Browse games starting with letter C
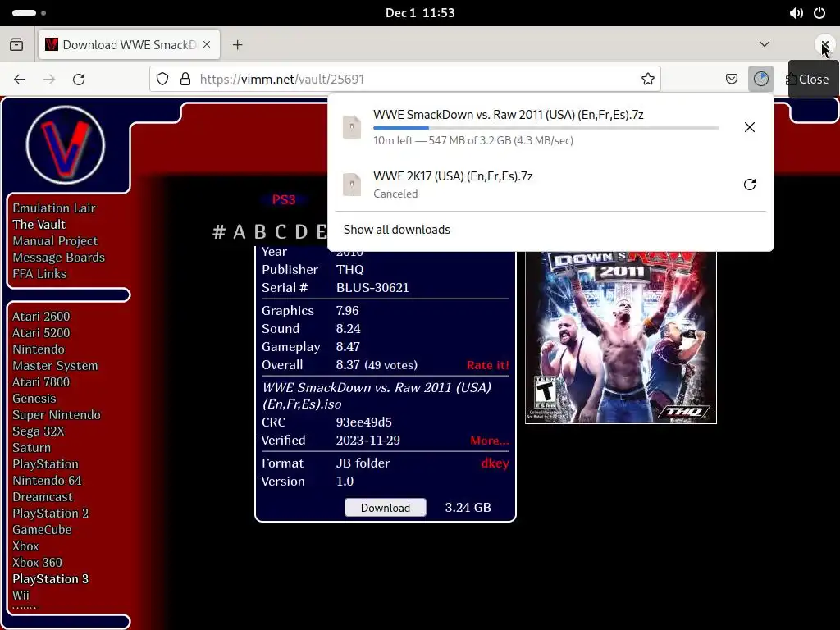The height and width of the screenshot is (630, 840). 281,232
